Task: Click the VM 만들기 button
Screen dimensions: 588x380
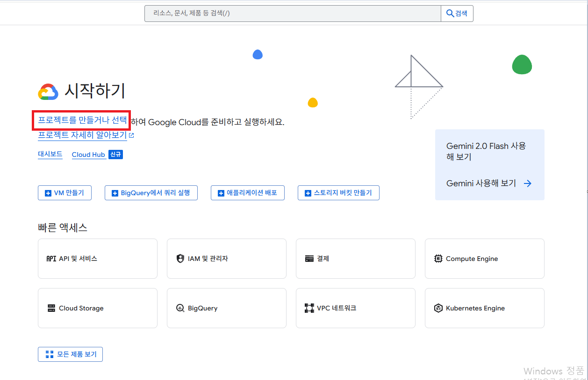Action: click(65, 193)
